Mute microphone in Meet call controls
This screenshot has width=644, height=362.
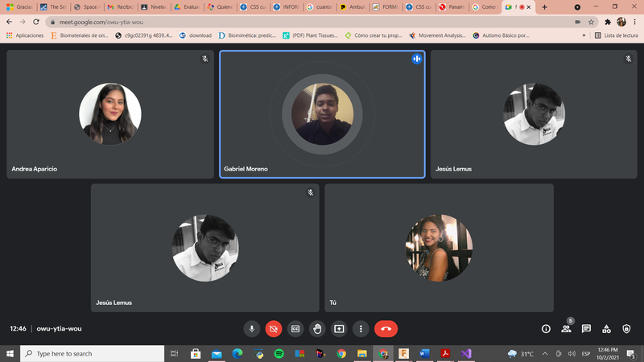(252, 329)
